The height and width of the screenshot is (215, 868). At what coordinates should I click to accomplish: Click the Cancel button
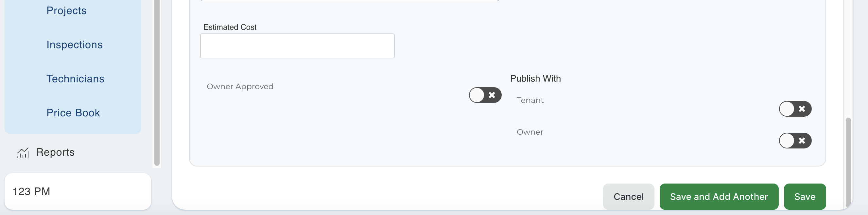point(628,197)
